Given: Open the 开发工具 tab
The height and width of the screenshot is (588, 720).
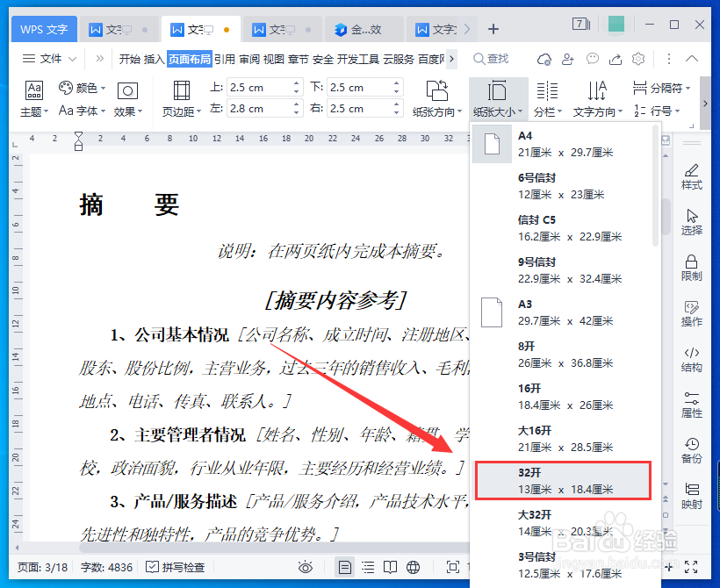Looking at the screenshot, I should (358, 59).
